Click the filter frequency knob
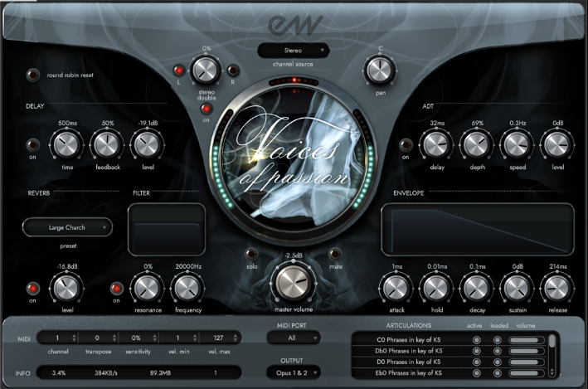 [186, 288]
